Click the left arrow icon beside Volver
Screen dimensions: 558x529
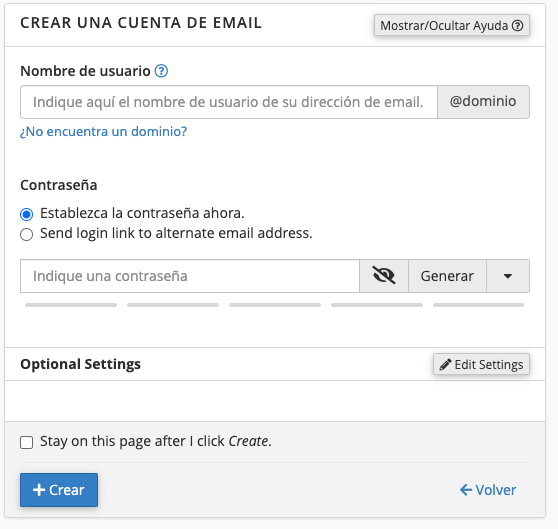click(466, 490)
